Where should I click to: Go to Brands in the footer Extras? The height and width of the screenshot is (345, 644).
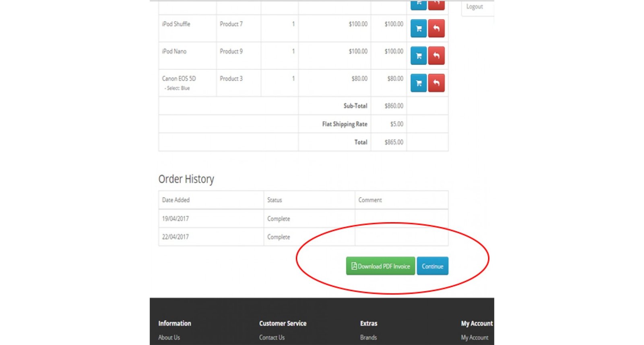click(x=368, y=337)
